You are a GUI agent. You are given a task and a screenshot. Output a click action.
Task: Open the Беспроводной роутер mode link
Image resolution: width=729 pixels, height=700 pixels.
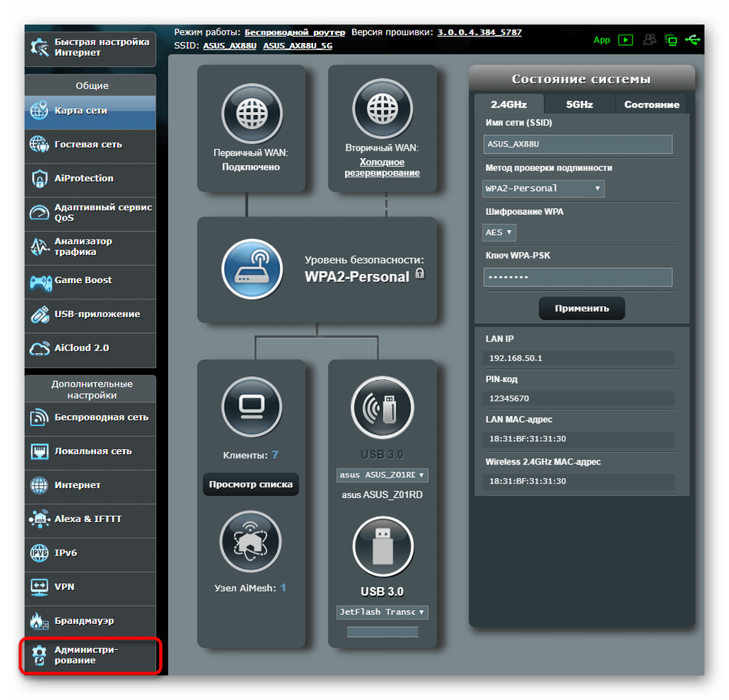[x=295, y=32]
